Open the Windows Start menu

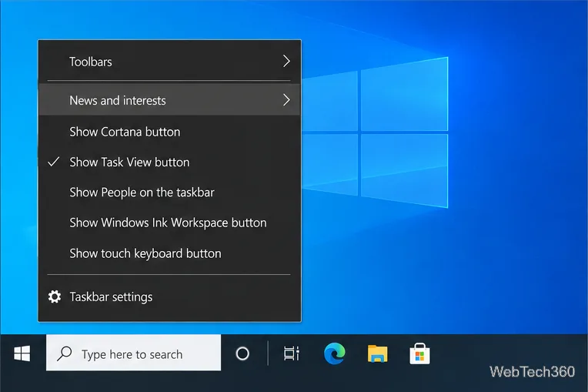coord(22,353)
